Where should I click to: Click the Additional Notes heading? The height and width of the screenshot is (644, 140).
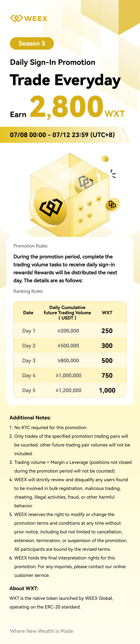tap(30, 418)
